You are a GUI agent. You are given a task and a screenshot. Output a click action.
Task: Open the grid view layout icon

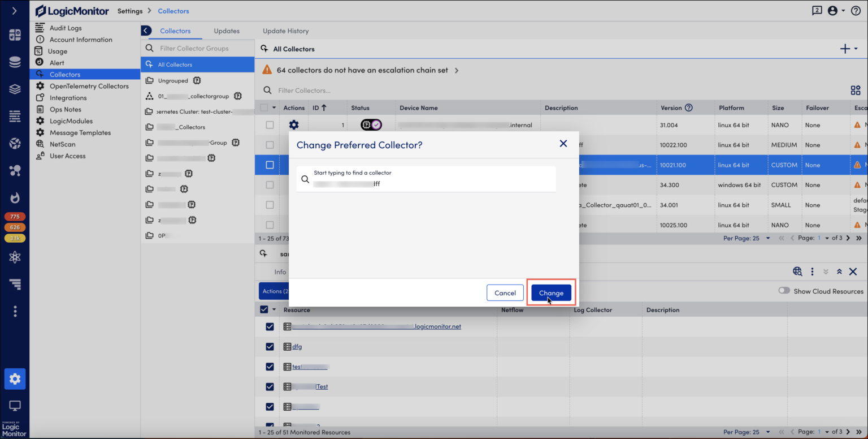click(x=855, y=91)
